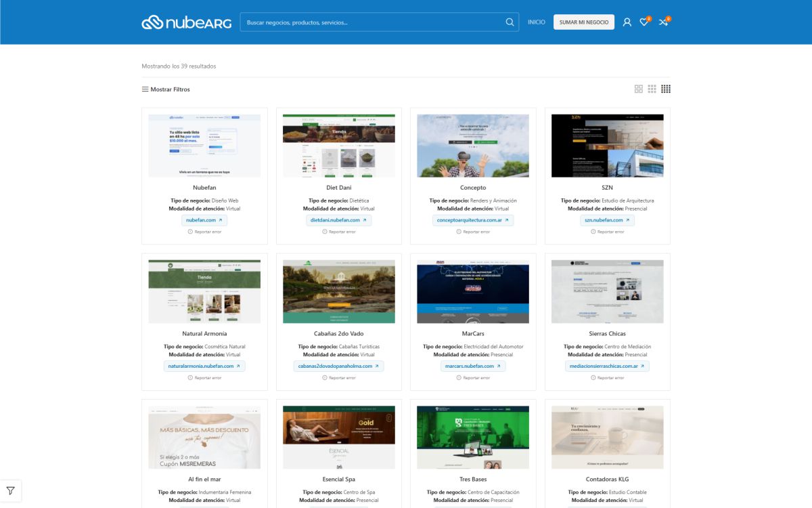812x508 pixels.
Task: Open the Nubefan site thumbnail
Action: pos(204,146)
